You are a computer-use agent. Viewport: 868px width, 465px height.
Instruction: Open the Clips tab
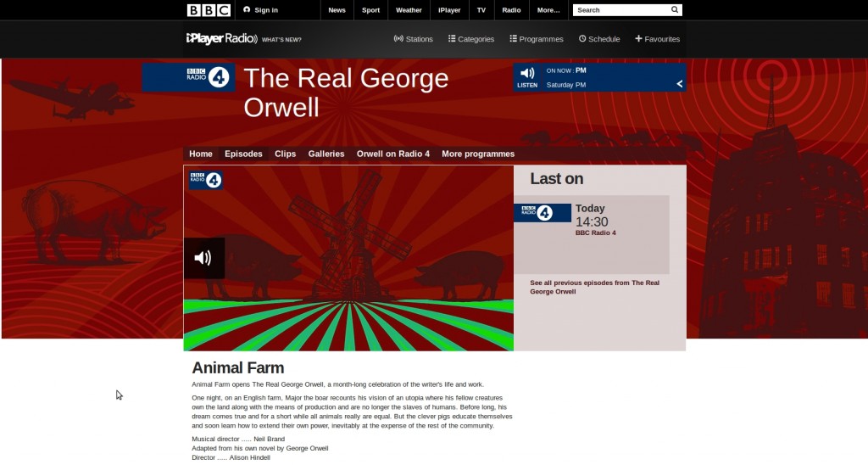pyautogui.click(x=285, y=154)
